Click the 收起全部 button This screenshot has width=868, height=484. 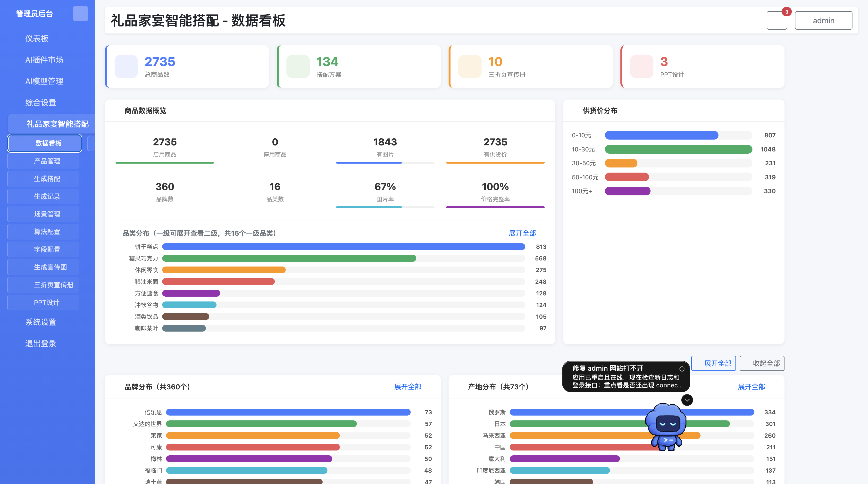pos(762,363)
